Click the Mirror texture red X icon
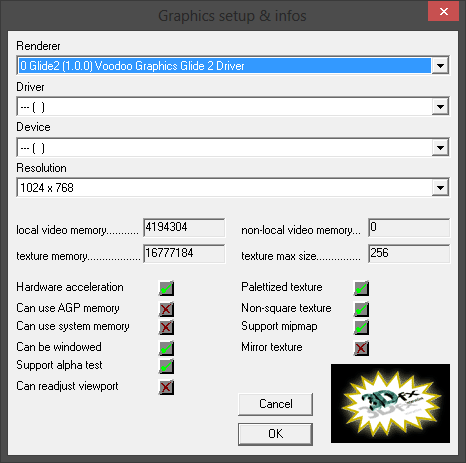Viewport: 466px width, 463px height. (x=361, y=348)
